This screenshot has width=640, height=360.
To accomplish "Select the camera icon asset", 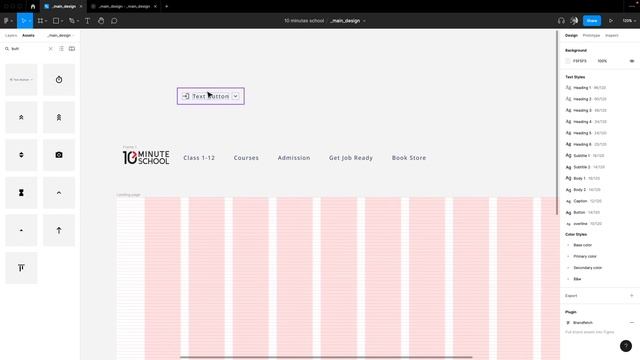I will (59, 155).
